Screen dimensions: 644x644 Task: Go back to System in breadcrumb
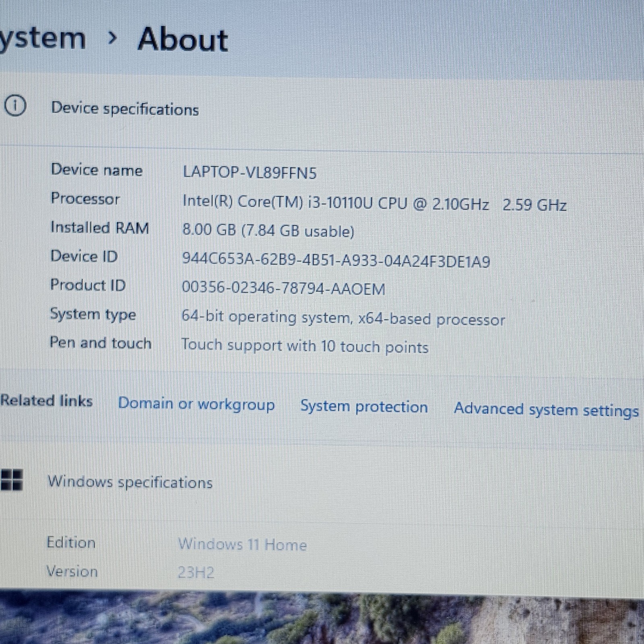pos(43,39)
